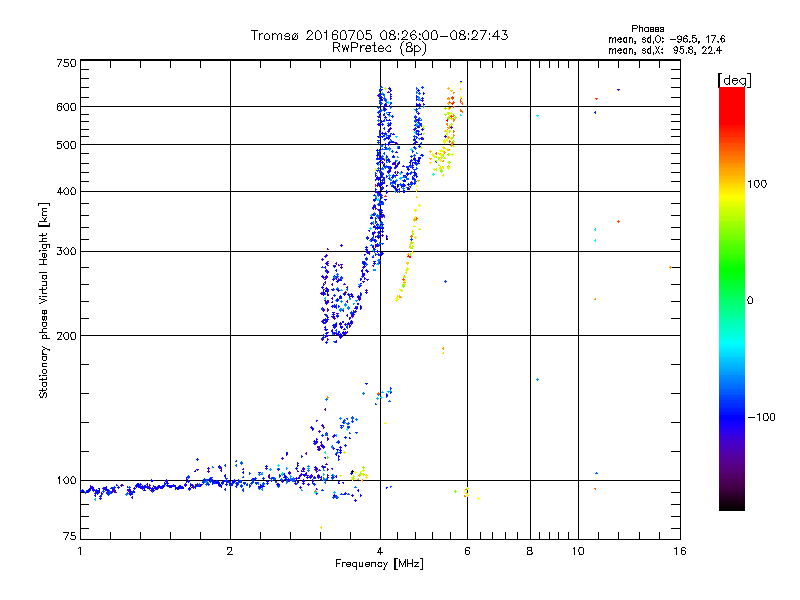Click the '[deg]' colorbar unit label
The height and width of the screenshot is (600, 800).
tap(734, 80)
